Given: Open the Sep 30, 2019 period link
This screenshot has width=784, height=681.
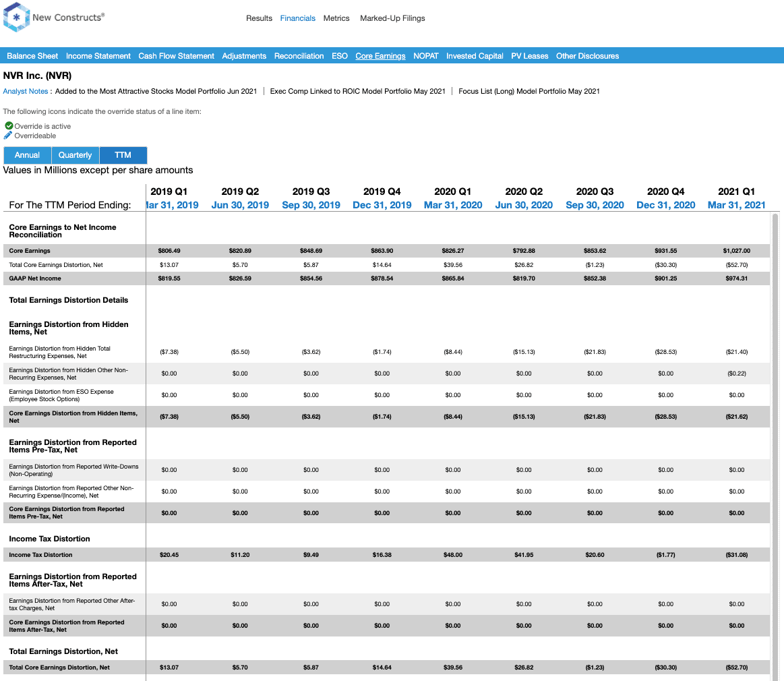Looking at the screenshot, I should point(311,205).
